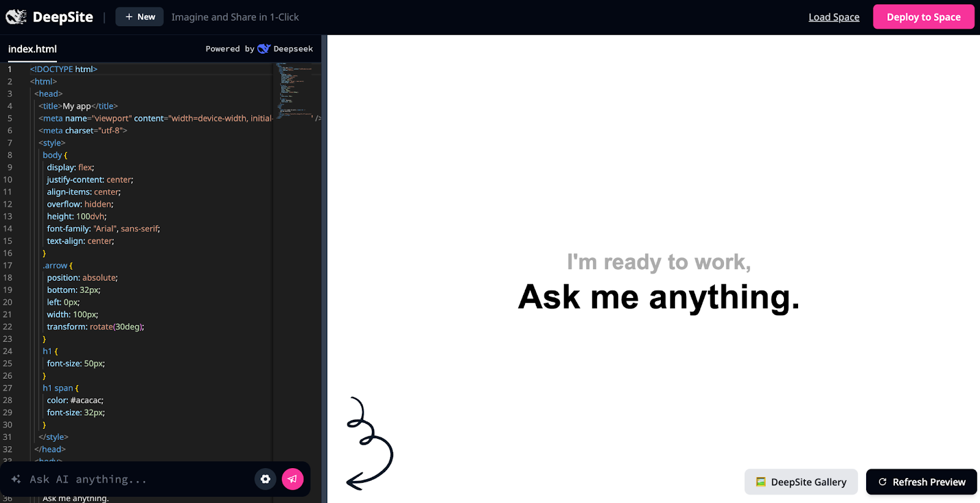980x503 pixels.
Task: Click the curly arrow graphic in the preview
Action: point(369,444)
